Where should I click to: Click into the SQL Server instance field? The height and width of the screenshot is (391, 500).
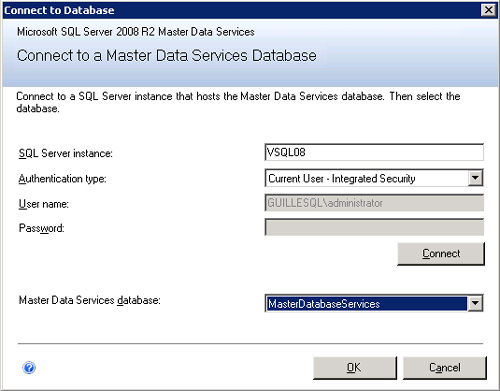(x=374, y=152)
